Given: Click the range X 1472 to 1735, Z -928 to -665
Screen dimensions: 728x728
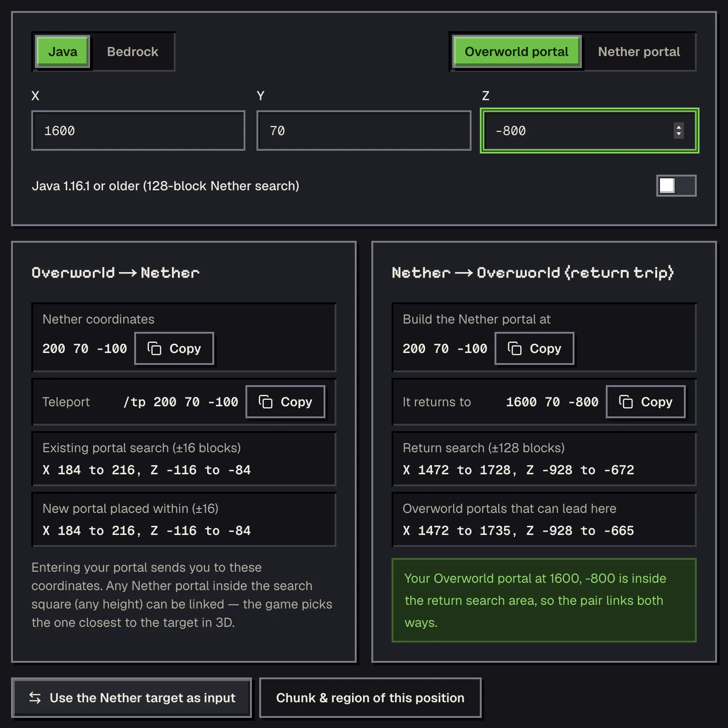Looking at the screenshot, I should pyautogui.click(x=518, y=531).
